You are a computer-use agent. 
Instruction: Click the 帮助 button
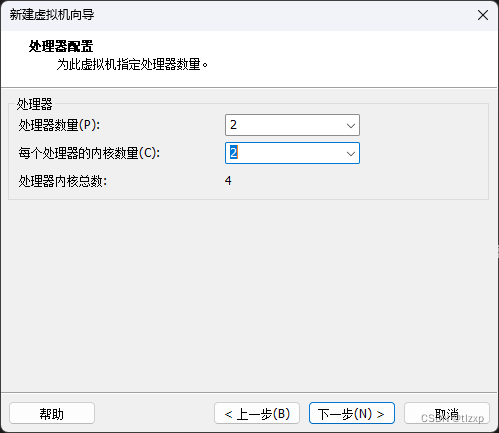click(52, 413)
